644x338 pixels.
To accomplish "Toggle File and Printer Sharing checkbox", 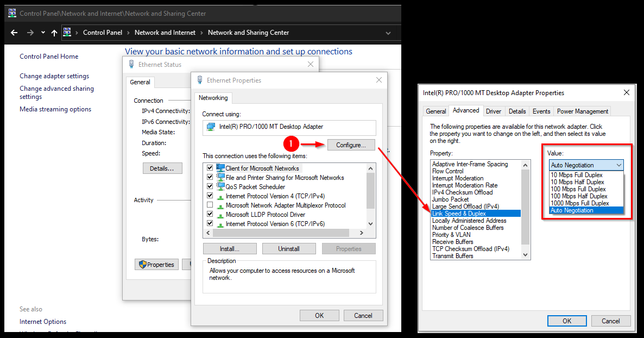I will 210,177.
